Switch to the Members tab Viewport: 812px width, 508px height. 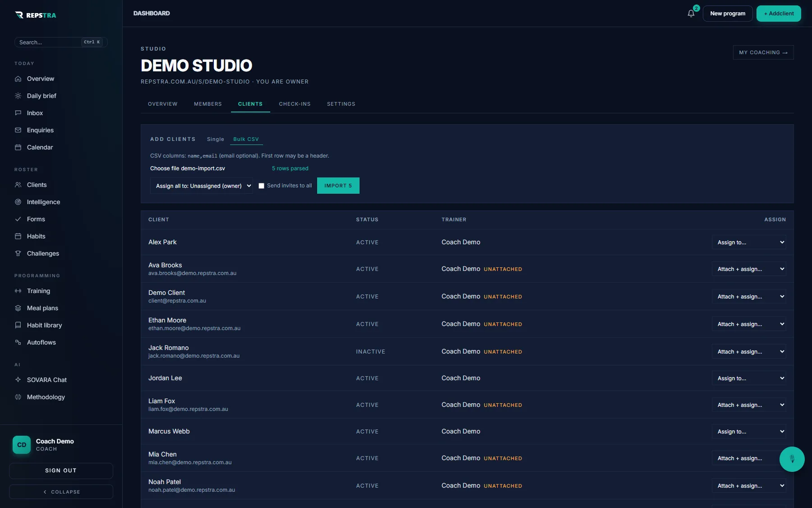tap(208, 104)
